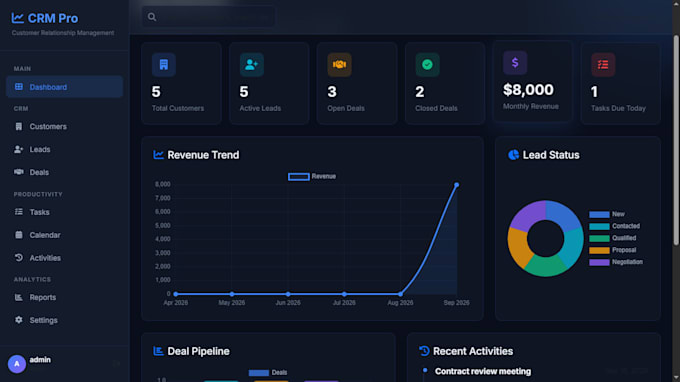
Task: Toggle the Proposal legend entry
Action: coord(612,250)
